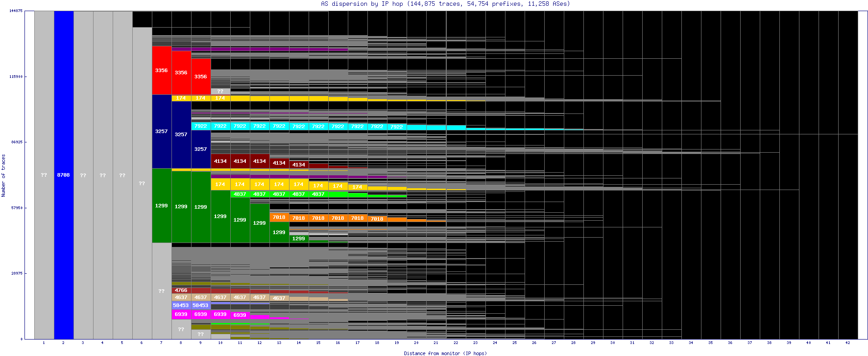The image size is (868, 356).
Task: Select the small gray ?? block at hop 10
Action: 220,91
